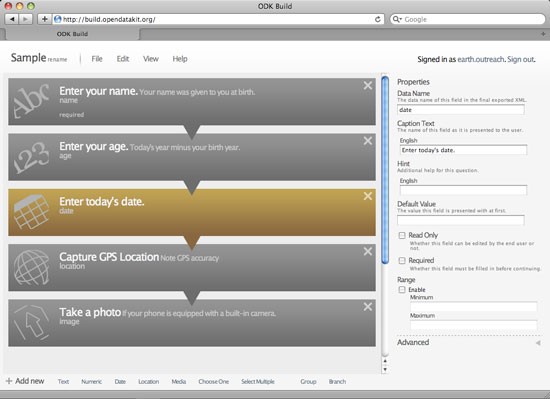Select the Abc text question icon
Viewport: 550px width, 399px height.
31,101
